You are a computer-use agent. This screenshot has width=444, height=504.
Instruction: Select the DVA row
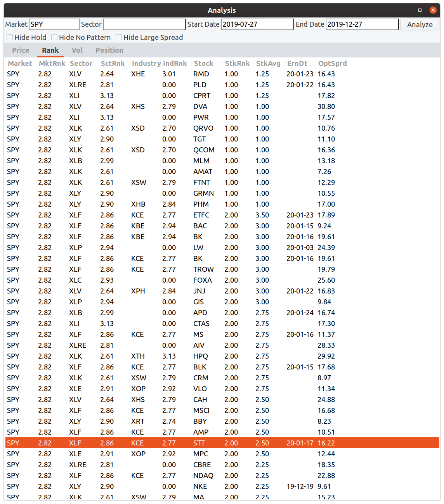tap(222, 107)
